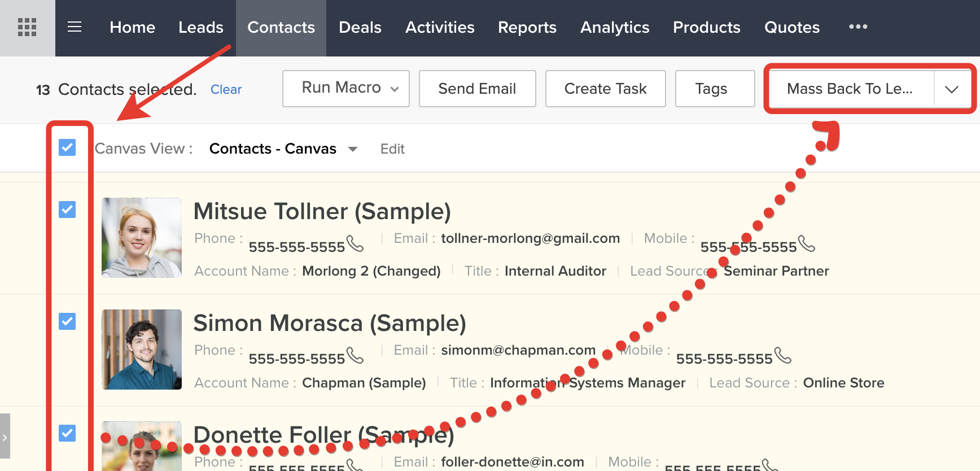Uncheck Donette Foller's checkbox
Screen dimensions: 980x471
point(67,433)
